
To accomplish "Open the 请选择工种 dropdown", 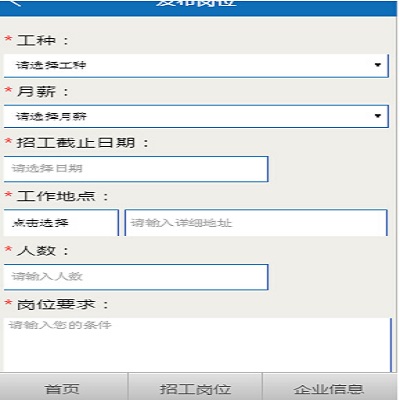I will click(x=196, y=65).
